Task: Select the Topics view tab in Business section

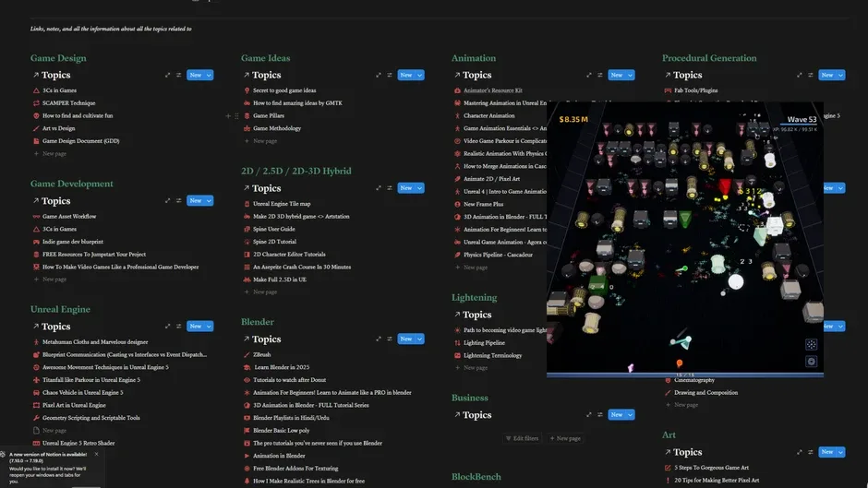Action: tap(472, 414)
